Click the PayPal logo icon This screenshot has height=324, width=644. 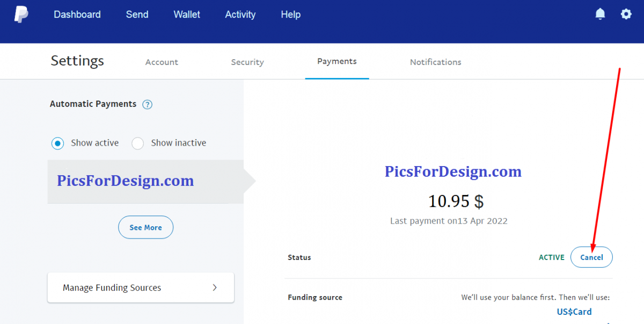click(21, 15)
